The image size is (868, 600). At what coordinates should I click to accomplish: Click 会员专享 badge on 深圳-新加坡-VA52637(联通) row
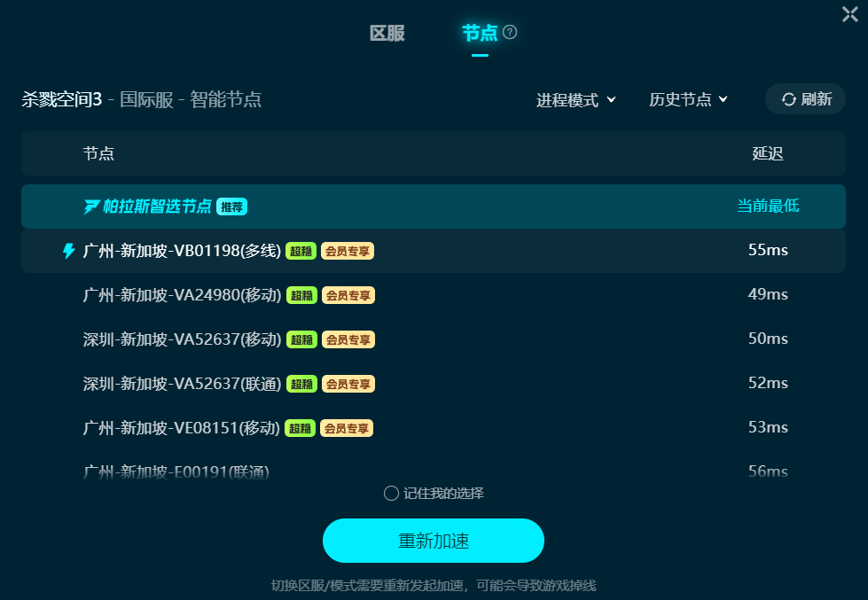point(348,384)
